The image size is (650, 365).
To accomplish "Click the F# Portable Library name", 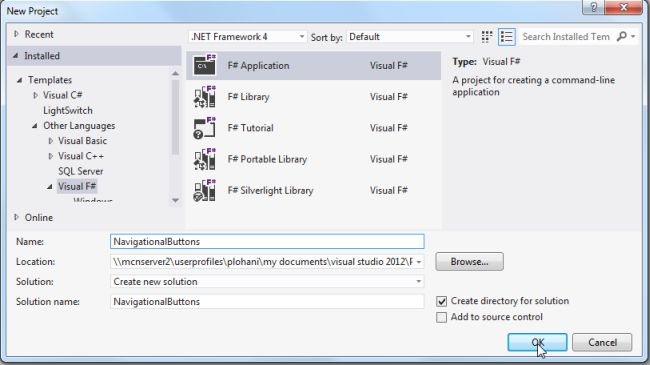I will (x=267, y=159).
